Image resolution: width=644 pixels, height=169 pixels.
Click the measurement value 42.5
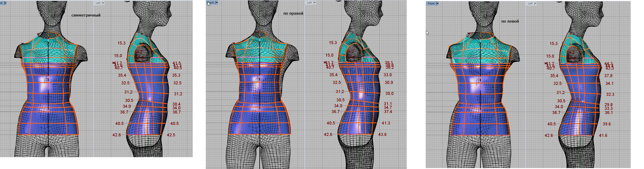pyautogui.click(x=171, y=135)
